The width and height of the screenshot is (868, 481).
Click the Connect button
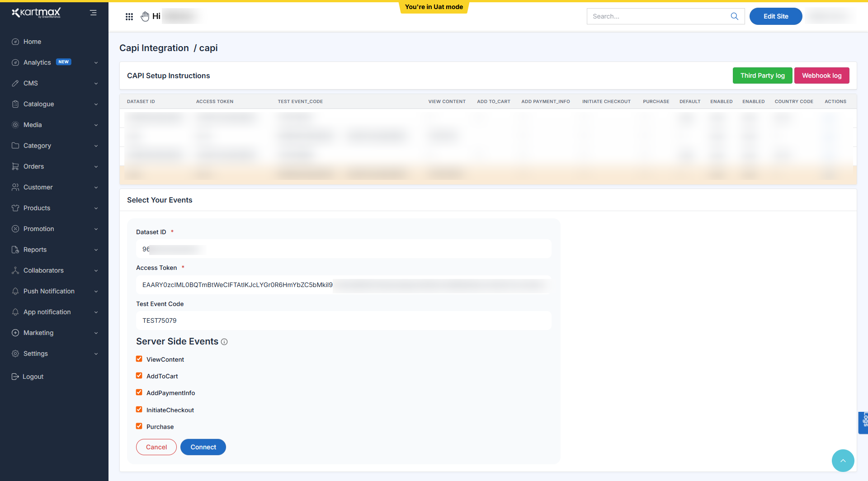click(x=203, y=447)
